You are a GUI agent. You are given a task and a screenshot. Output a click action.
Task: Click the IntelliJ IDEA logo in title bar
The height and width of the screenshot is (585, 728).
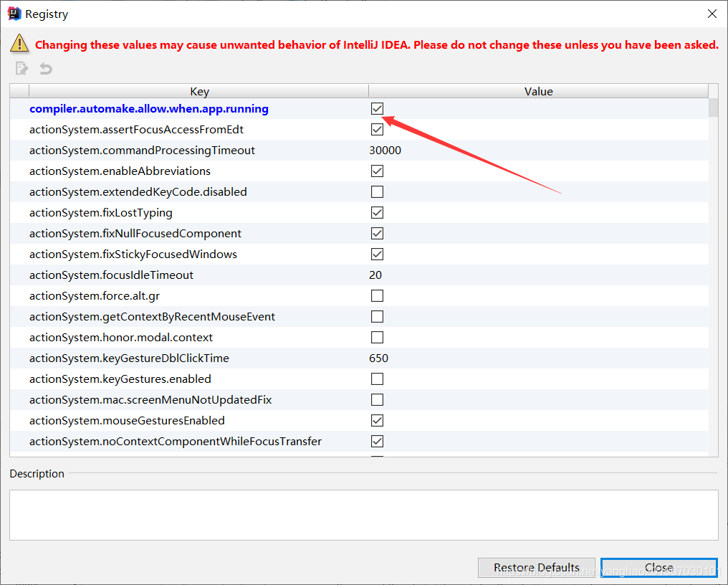pos(14,14)
